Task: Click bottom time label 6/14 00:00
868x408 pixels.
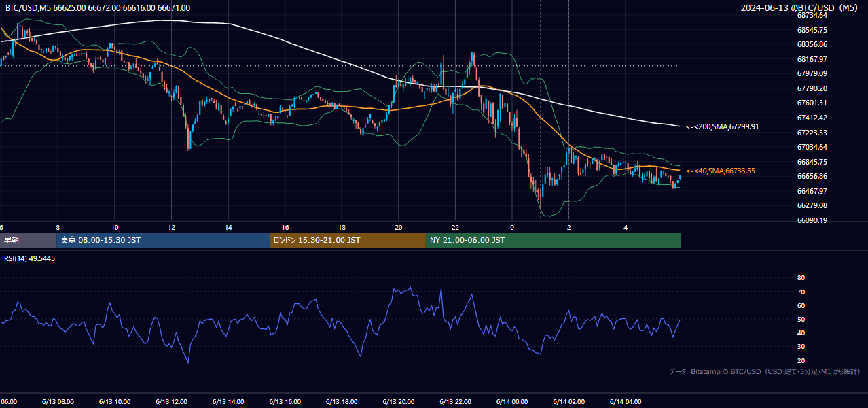Action: (512, 402)
